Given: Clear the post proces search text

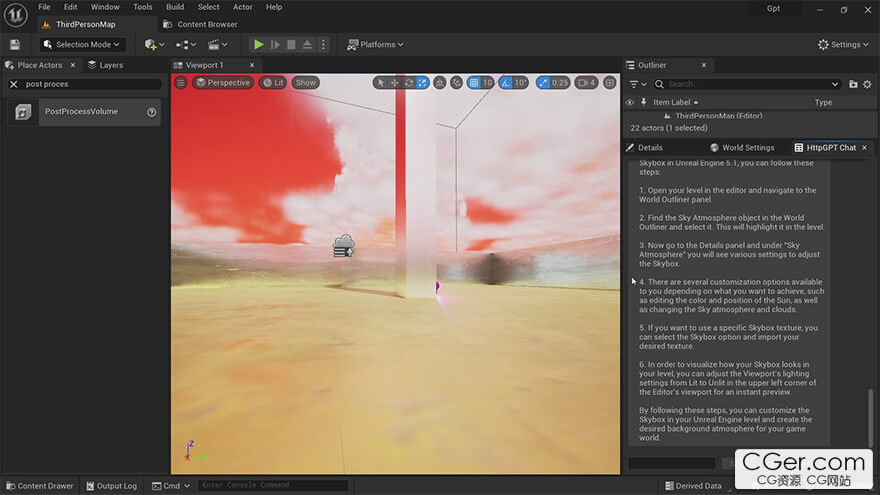Looking at the screenshot, I should [14, 84].
